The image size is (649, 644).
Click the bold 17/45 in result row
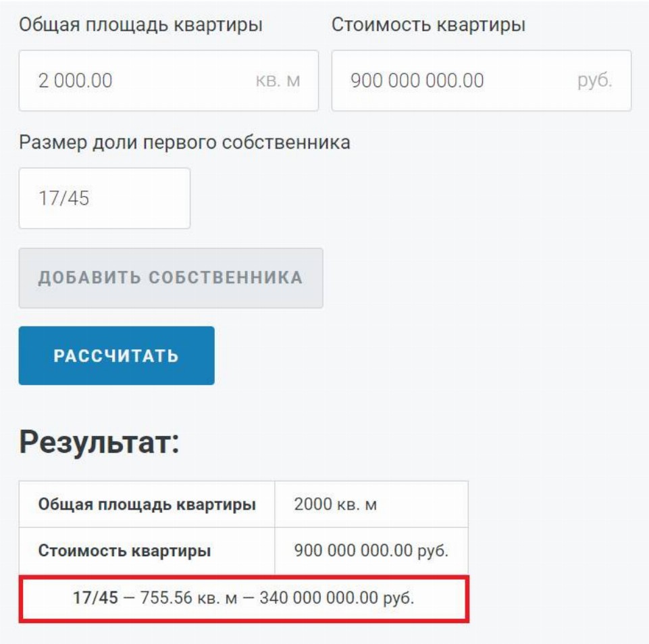95,598
